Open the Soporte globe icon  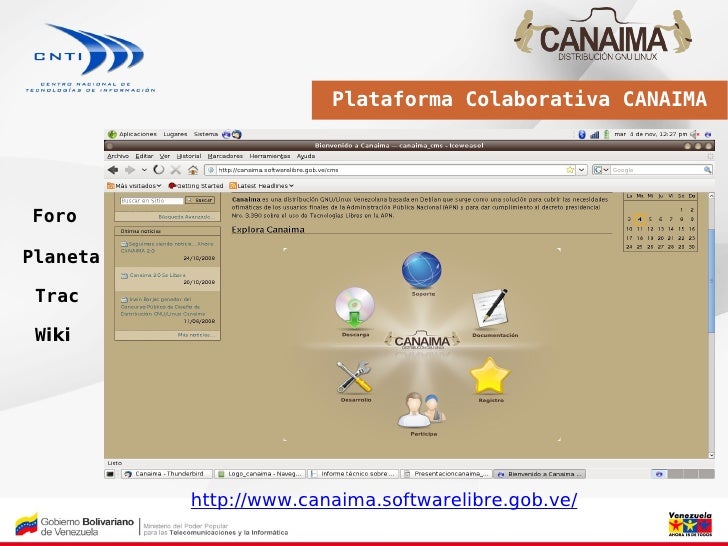(422, 270)
